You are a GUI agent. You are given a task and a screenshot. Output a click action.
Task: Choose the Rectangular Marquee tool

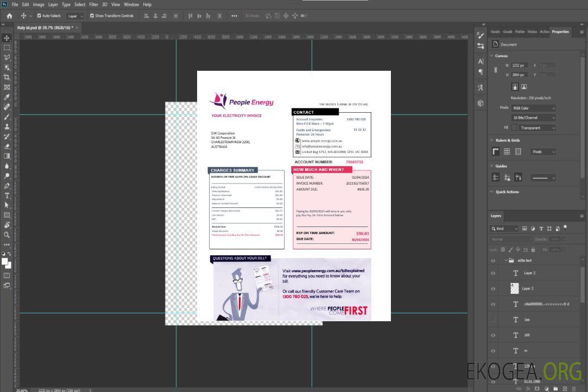(7, 47)
